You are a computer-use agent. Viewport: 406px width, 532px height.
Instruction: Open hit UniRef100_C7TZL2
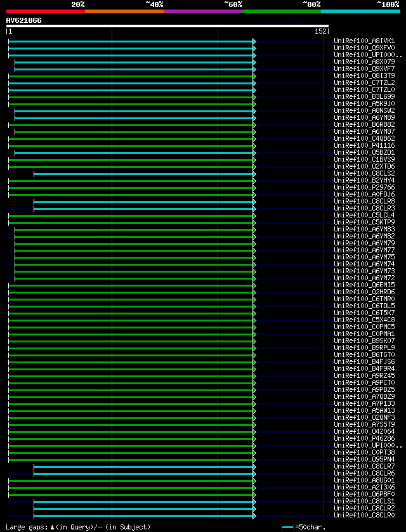tap(365, 83)
